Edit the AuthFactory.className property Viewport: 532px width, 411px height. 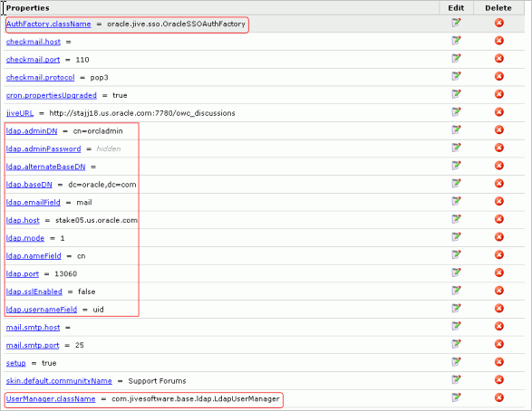pos(457,23)
